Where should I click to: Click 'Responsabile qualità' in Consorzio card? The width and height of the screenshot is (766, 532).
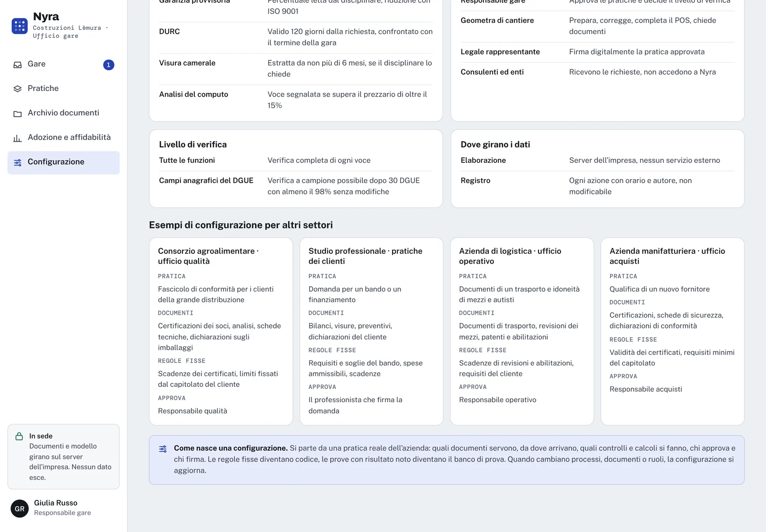point(192,411)
